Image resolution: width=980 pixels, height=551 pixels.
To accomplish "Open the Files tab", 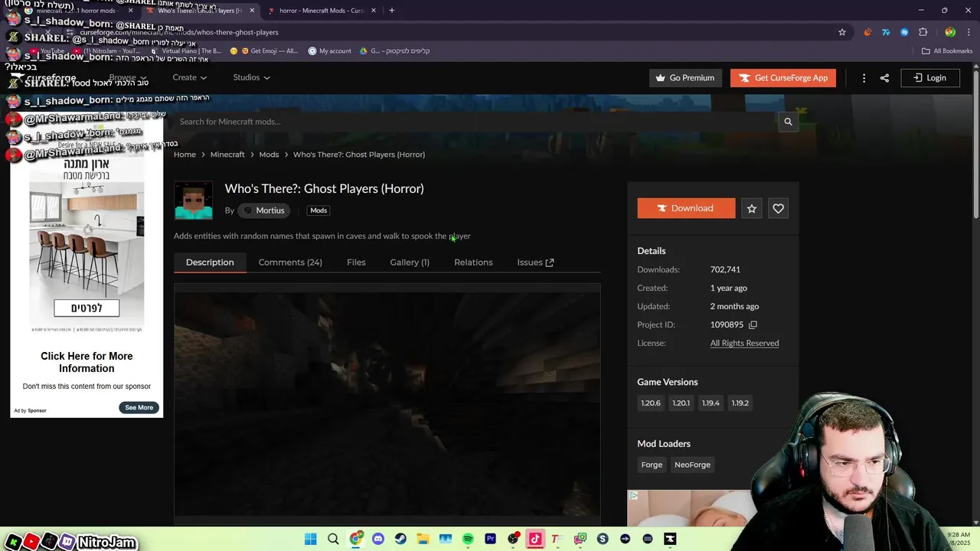I will coord(356,262).
